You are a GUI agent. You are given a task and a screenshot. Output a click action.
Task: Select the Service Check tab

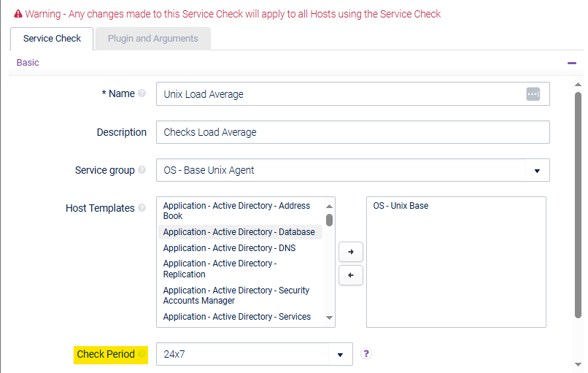point(53,39)
